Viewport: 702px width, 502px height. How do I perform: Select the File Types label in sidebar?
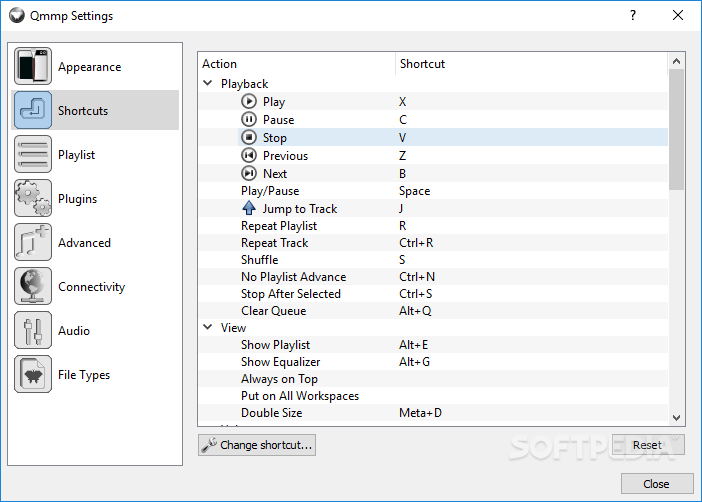(x=84, y=375)
